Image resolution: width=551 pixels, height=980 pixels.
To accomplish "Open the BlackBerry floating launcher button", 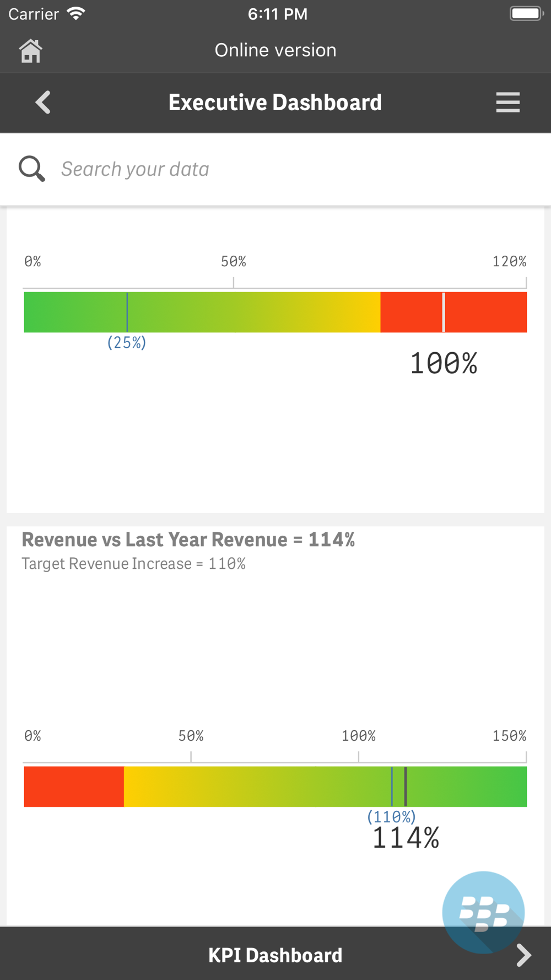I will point(483,912).
